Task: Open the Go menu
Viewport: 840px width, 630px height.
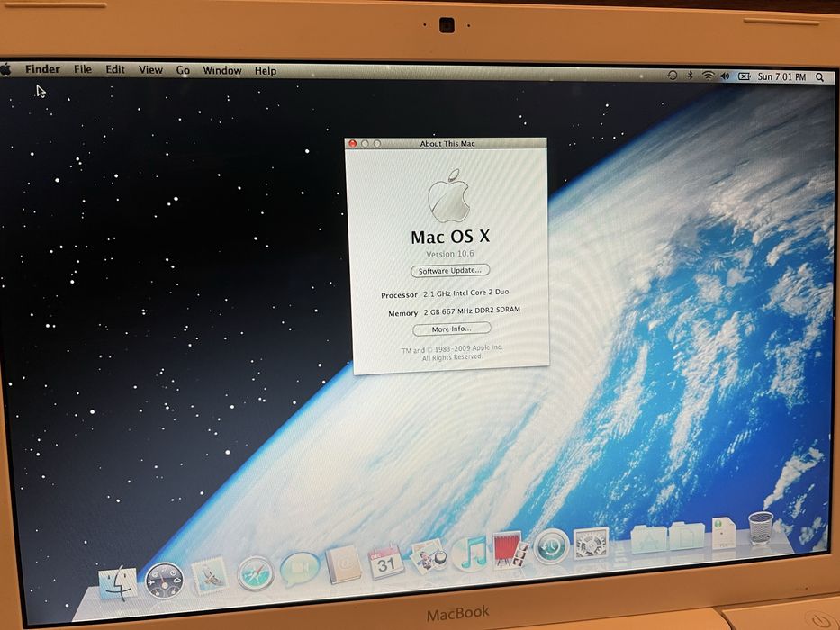Action: 183,70
